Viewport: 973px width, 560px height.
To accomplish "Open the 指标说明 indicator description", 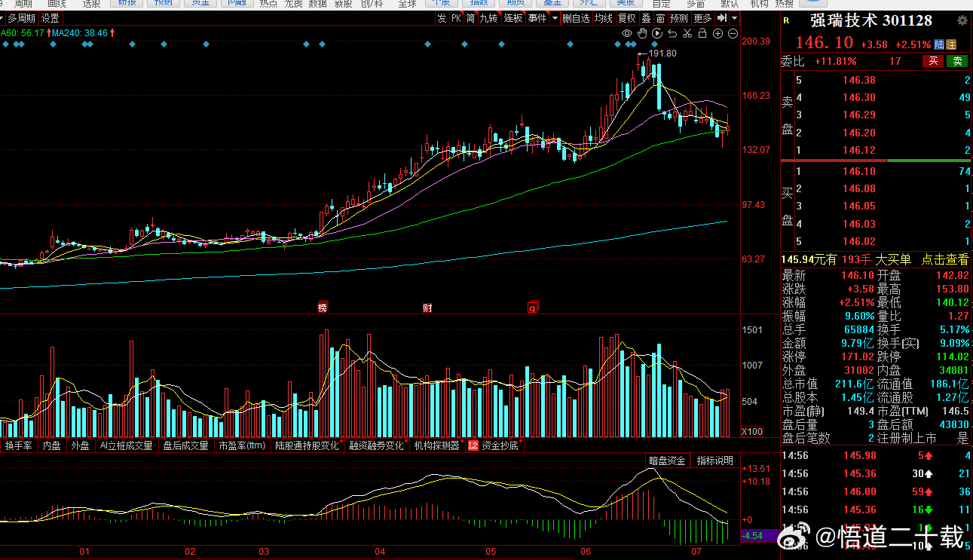I will pyautogui.click(x=714, y=461).
